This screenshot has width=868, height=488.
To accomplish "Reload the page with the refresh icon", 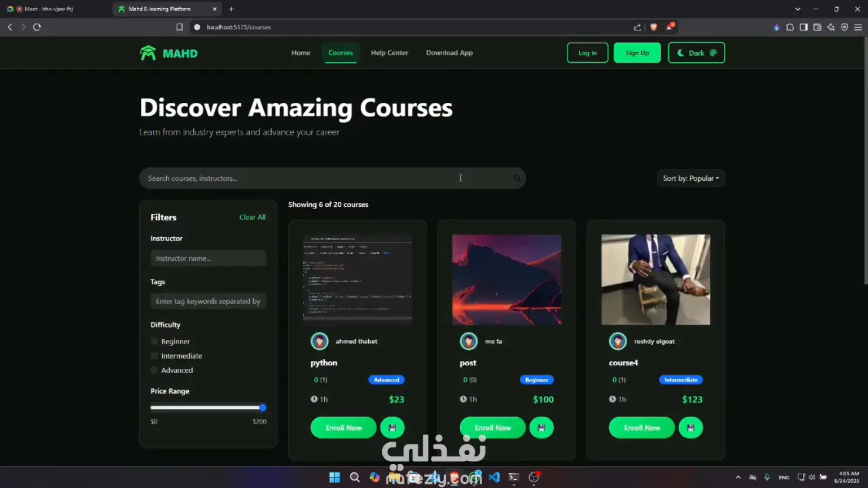I will (37, 27).
